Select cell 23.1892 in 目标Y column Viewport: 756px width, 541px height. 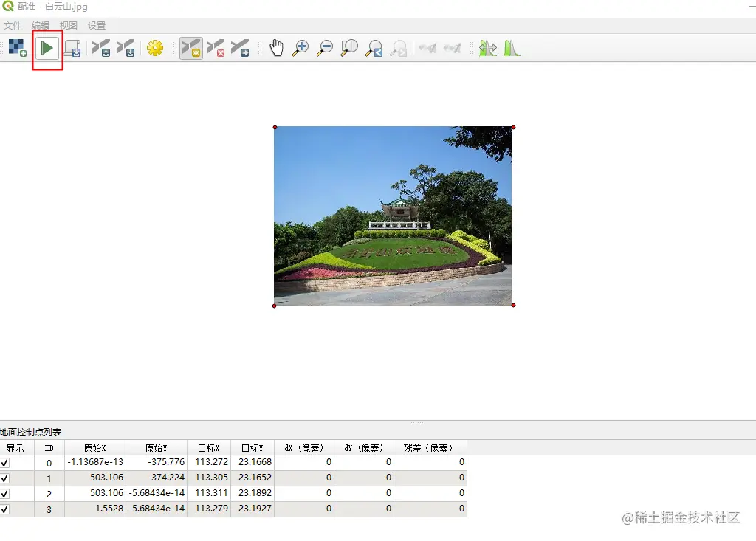252,493
